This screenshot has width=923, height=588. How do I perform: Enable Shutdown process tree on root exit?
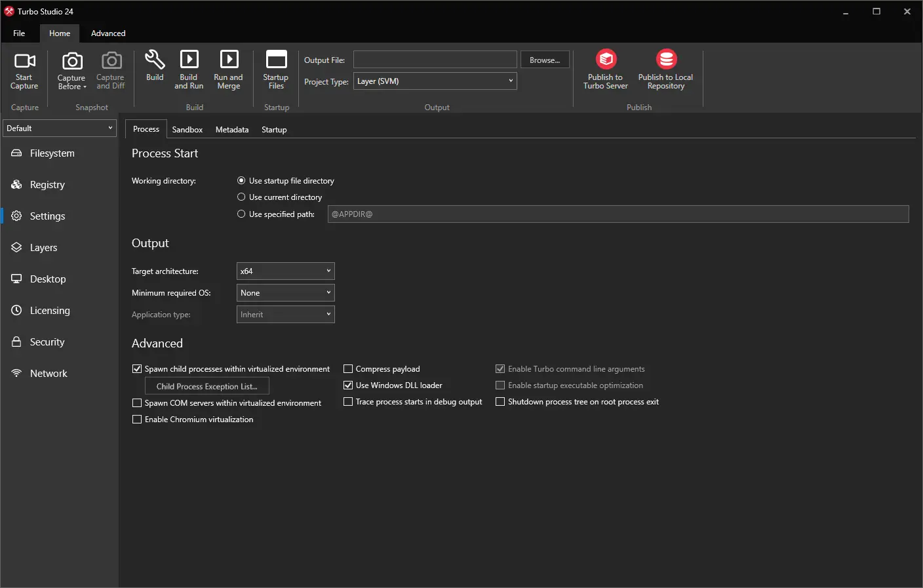tap(500, 402)
